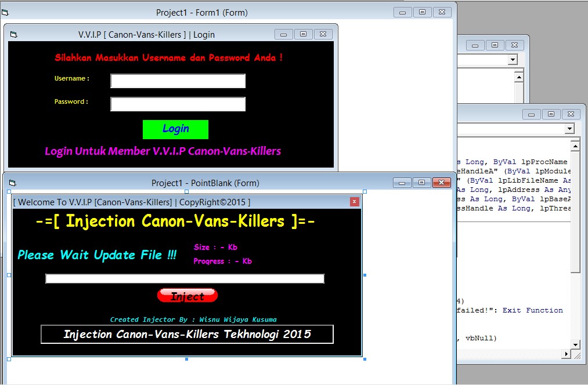Minimize the Project1 - Form1 window
Image resolution: width=588 pixels, height=385 pixels.
pyautogui.click(x=403, y=12)
